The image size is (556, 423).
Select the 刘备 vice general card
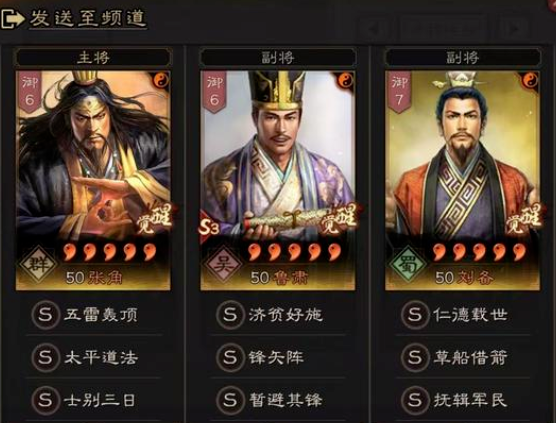[462, 180]
